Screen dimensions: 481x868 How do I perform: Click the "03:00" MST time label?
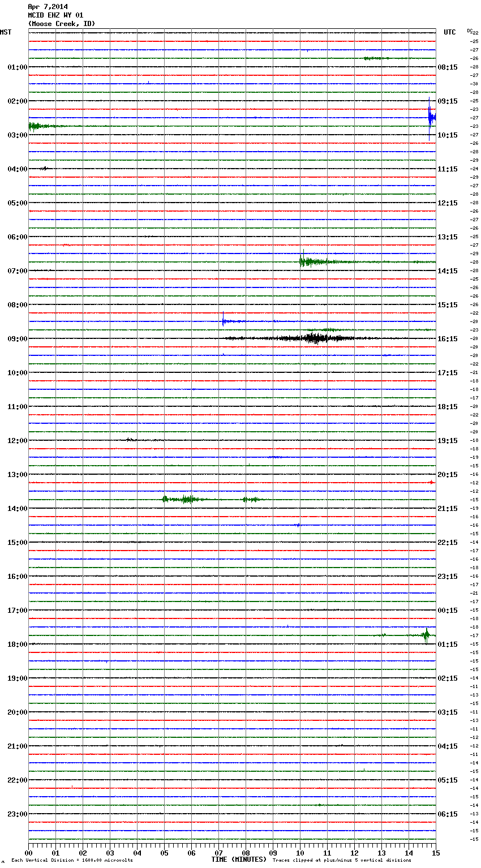[17, 135]
